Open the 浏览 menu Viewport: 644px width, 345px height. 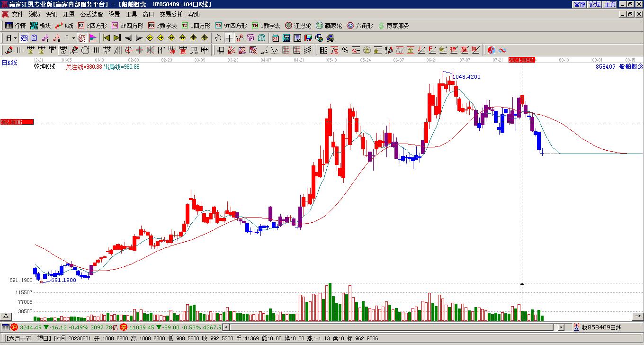pyautogui.click(x=35, y=14)
